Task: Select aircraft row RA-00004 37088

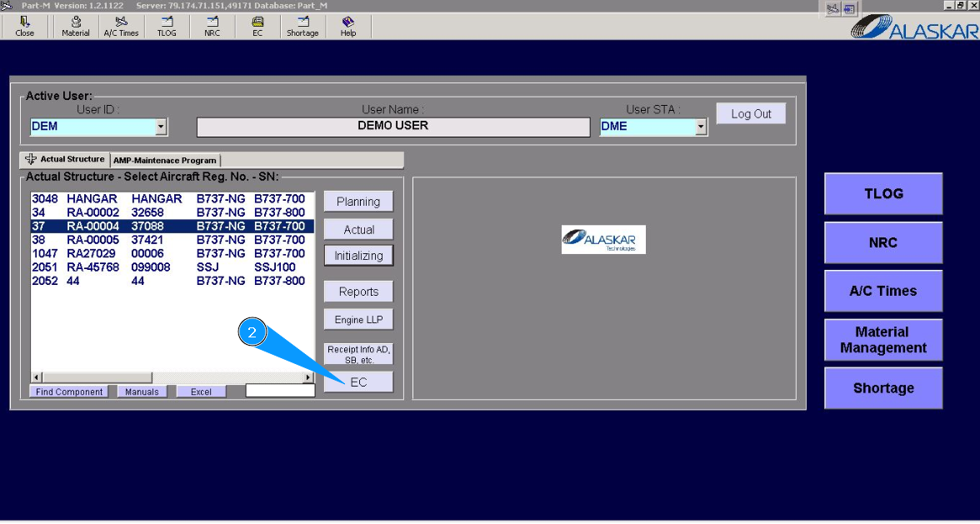Action: click(x=172, y=226)
